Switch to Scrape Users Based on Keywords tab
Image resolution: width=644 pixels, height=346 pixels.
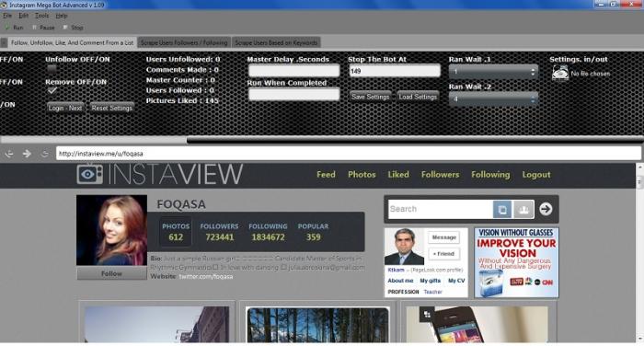(276, 42)
